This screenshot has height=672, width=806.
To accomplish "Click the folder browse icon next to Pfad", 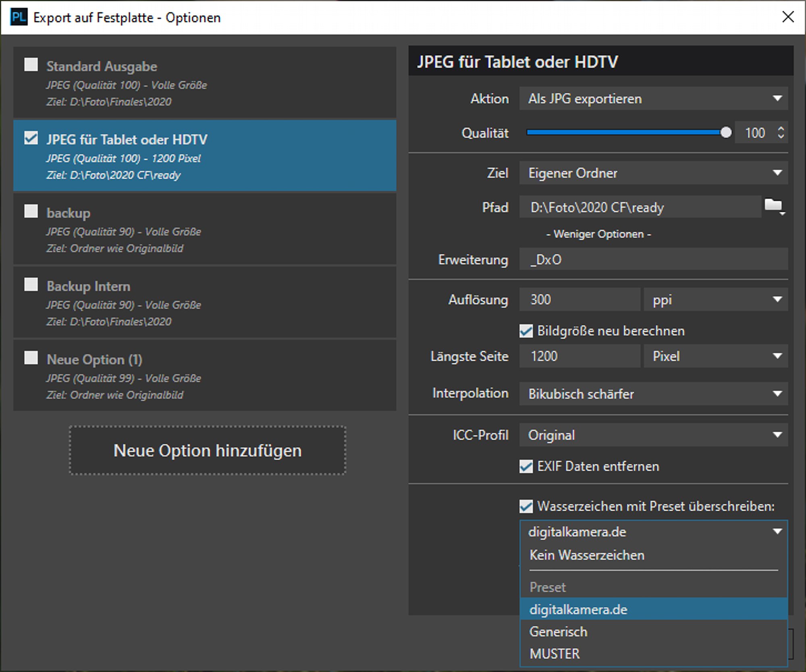I will tap(774, 206).
